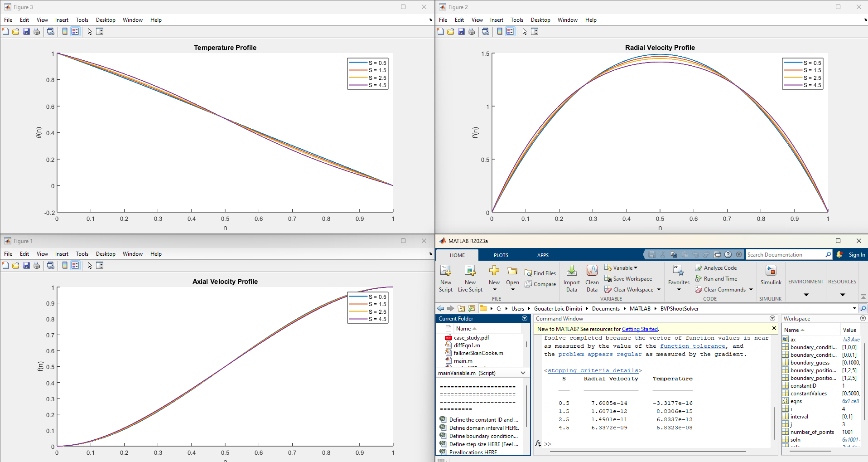Create a New Script in MATLAB
The width and height of the screenshot is (868, 462).
pos(446,278)
